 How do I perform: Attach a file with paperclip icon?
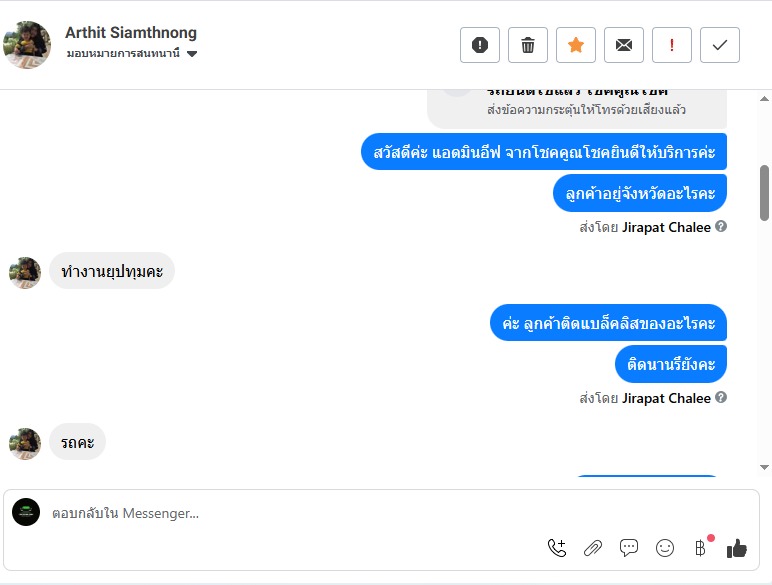tap(593, 547)
